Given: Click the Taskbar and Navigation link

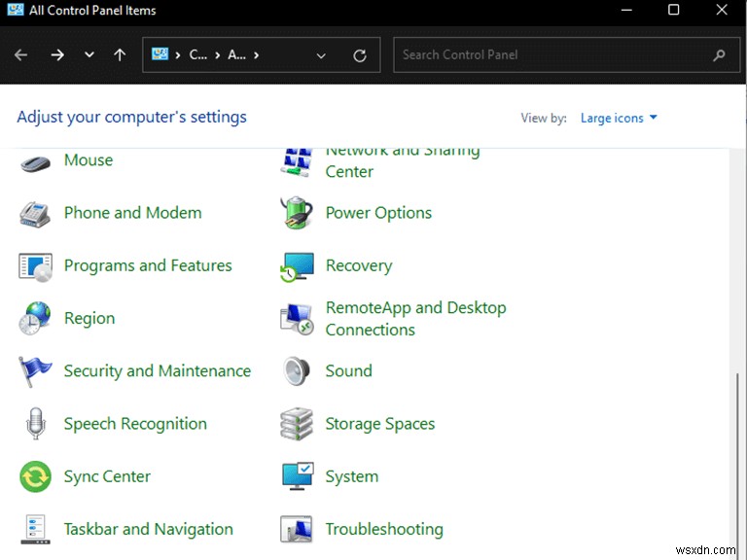Looking at the screenshot, I should pyautogui.click(x=148, y=530).
